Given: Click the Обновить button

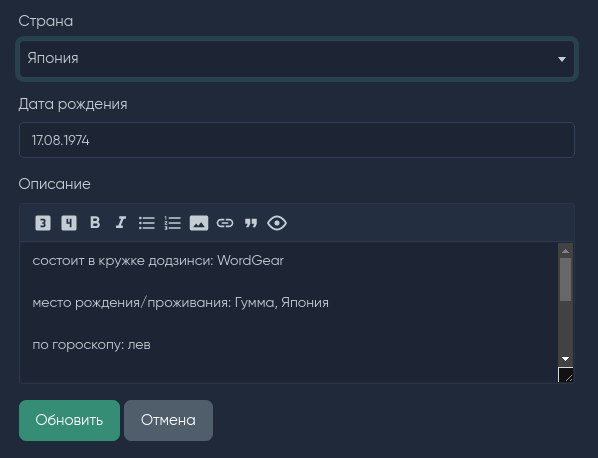Looking at the screenshot, I should tap(69, 420).
